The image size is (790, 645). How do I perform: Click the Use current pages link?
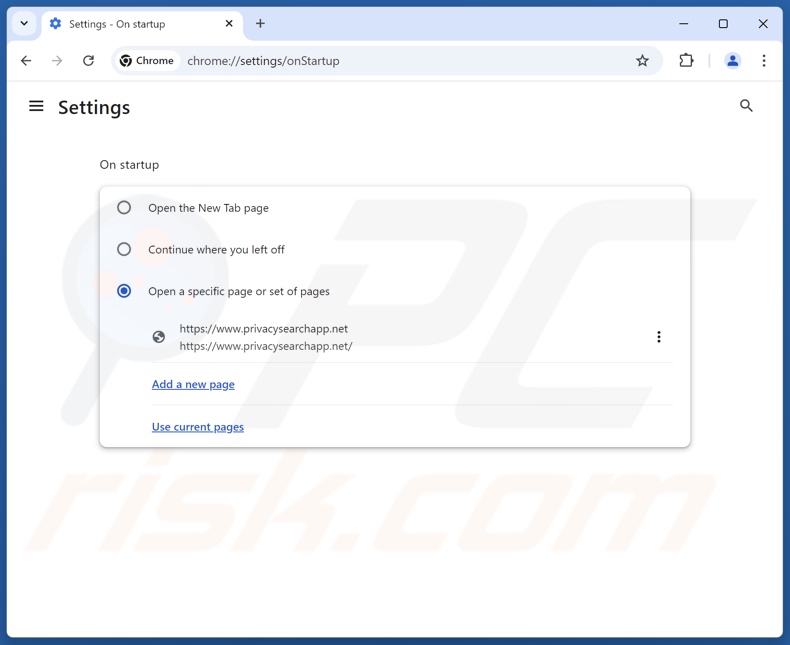point(198,427)
